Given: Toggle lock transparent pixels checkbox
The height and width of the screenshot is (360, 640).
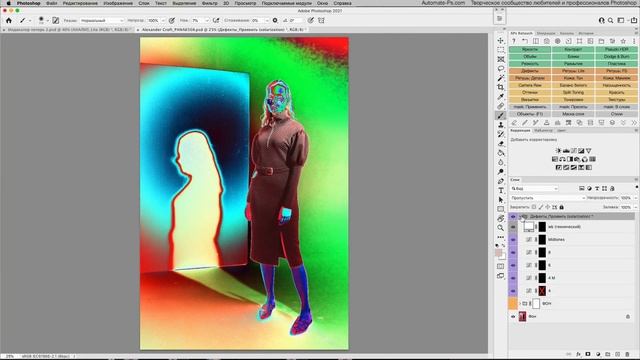Looking at the screenshot, I should pos(534,207).
